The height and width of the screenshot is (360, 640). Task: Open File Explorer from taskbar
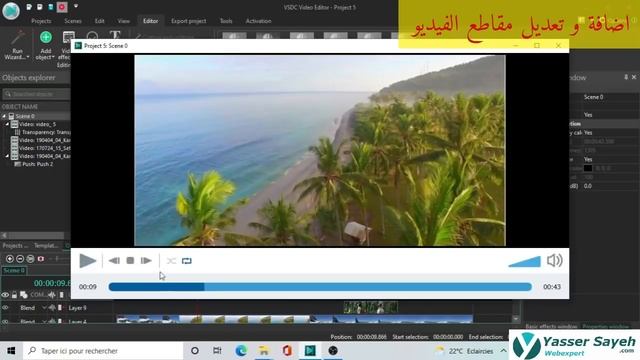(x=264, y=351)
